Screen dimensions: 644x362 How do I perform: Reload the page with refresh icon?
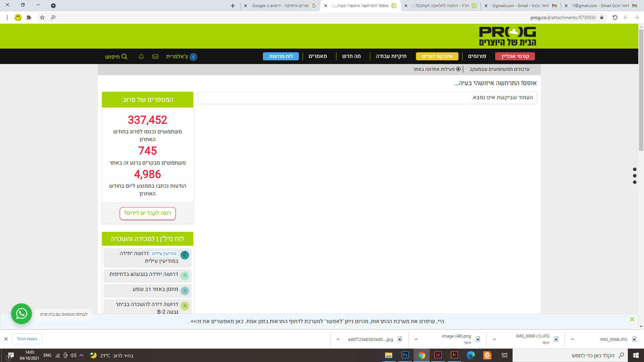point(615,17)
